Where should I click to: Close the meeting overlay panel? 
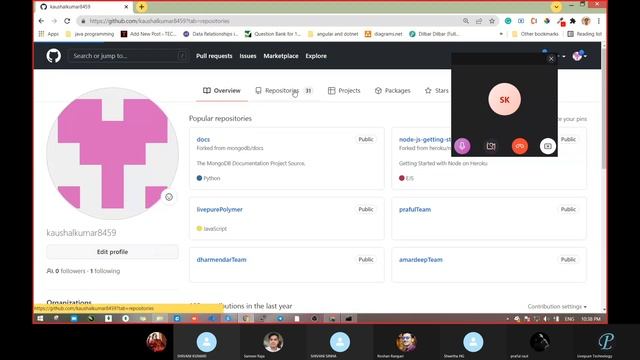point(551,59)
